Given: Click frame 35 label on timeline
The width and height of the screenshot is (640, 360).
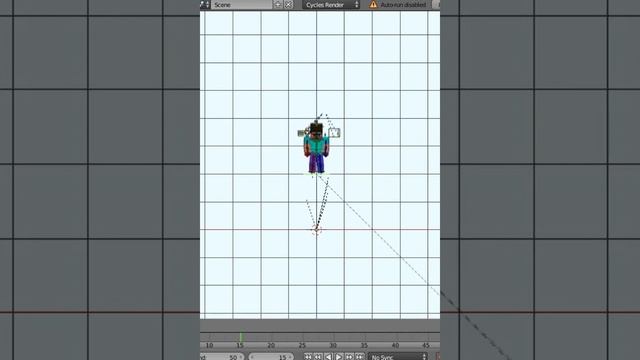Looking at the screenshot, I should [x=364, y=345].
